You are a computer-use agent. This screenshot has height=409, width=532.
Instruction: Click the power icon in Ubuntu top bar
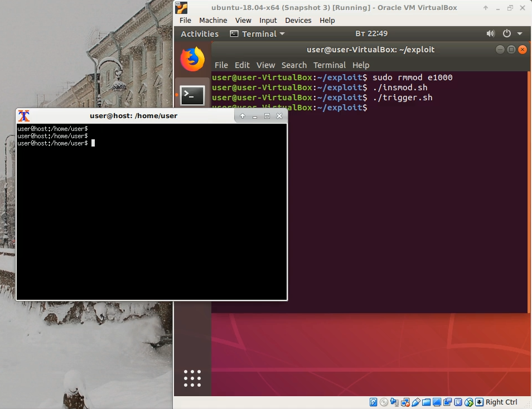click(506, 33)
